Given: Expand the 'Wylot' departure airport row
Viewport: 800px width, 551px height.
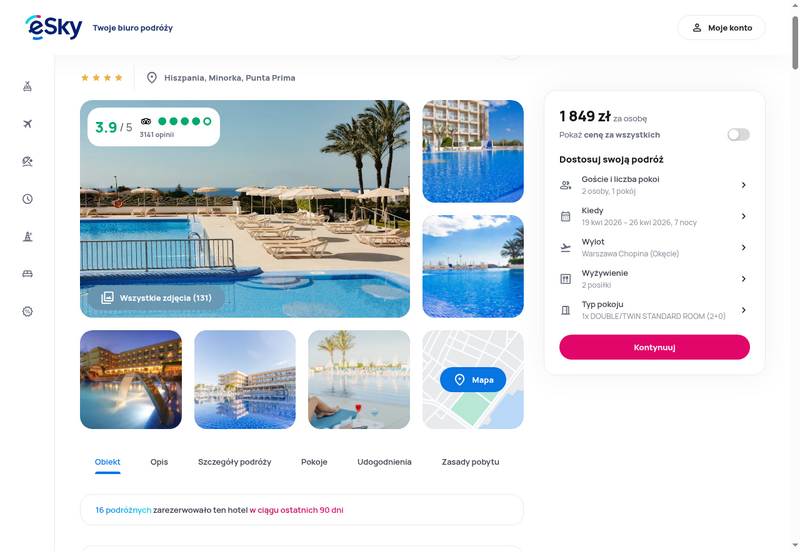Looking at the screenshot, I should [654, 247].
